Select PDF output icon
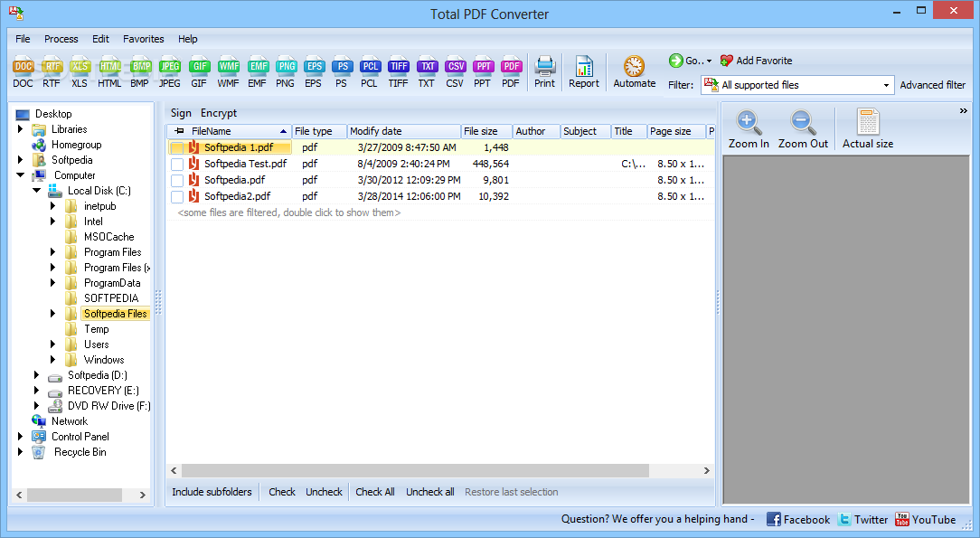This screenshot has height=538, width=980. coord(511,72)
